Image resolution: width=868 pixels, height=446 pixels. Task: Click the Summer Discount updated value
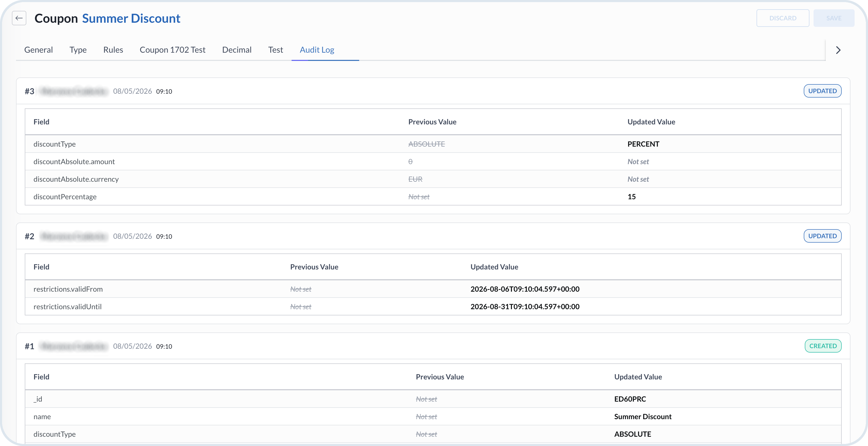click(x=642, y=416)
